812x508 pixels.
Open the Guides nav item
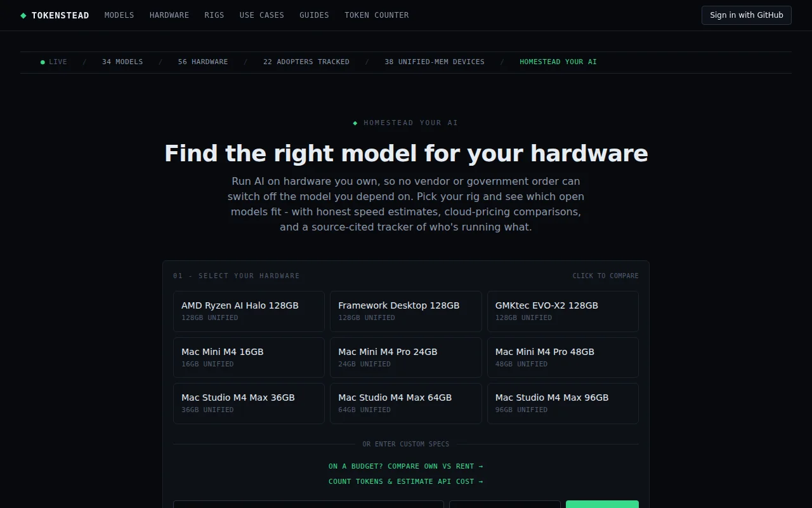[x=314, y=15]
